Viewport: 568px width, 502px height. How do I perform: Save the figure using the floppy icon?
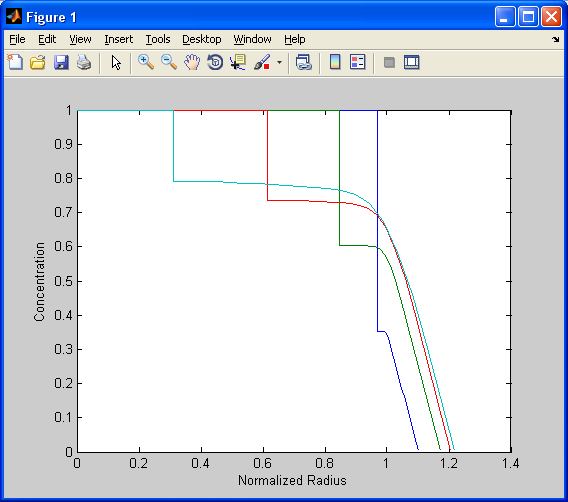61,62
